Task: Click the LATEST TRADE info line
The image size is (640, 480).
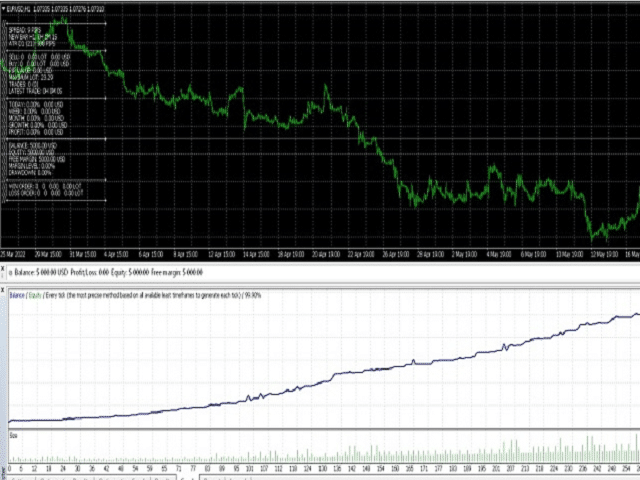Action: [x=36, y=91]
